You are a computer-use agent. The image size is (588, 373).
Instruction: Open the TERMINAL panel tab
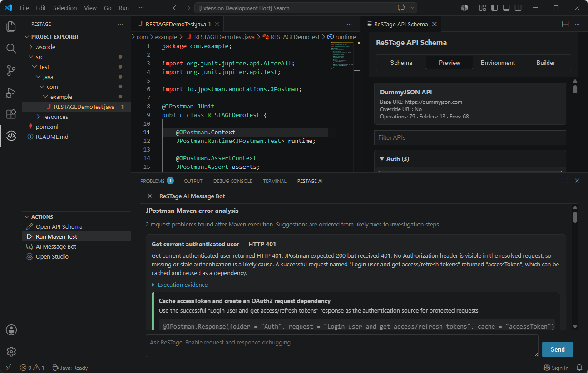click(x=275, y=181)
